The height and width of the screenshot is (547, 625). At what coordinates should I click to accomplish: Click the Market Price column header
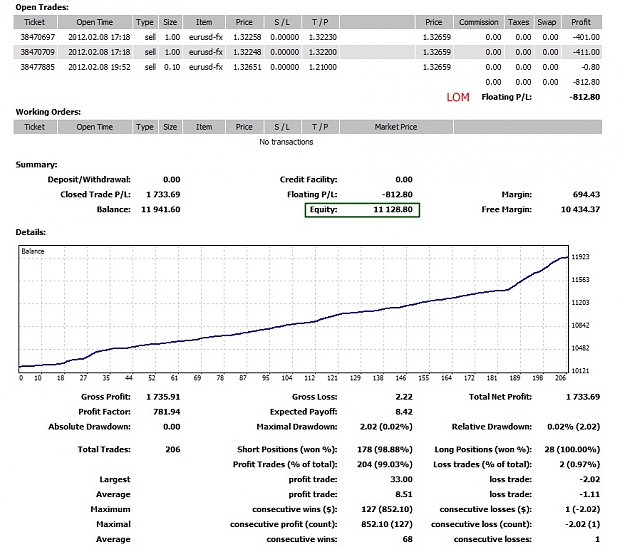[396, 127]
